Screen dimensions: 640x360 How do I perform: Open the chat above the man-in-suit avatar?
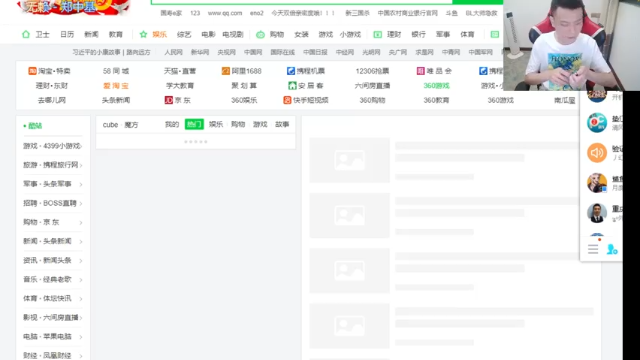coord(597,182)
